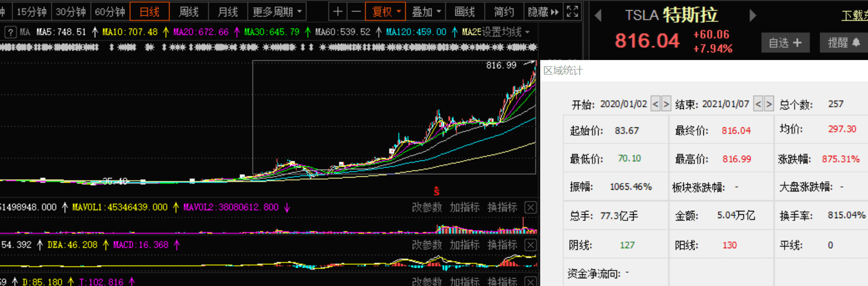The height and width of the screenshot is (286, 868).
Task: Switch to the 30分钟 period
Action: [x=71, y=11]
